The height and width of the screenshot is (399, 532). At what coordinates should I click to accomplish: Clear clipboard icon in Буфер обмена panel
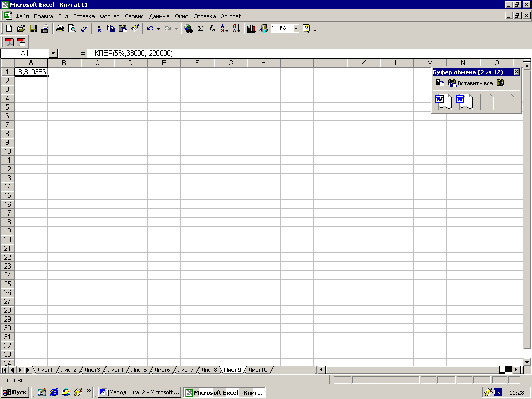click(500, 83)
